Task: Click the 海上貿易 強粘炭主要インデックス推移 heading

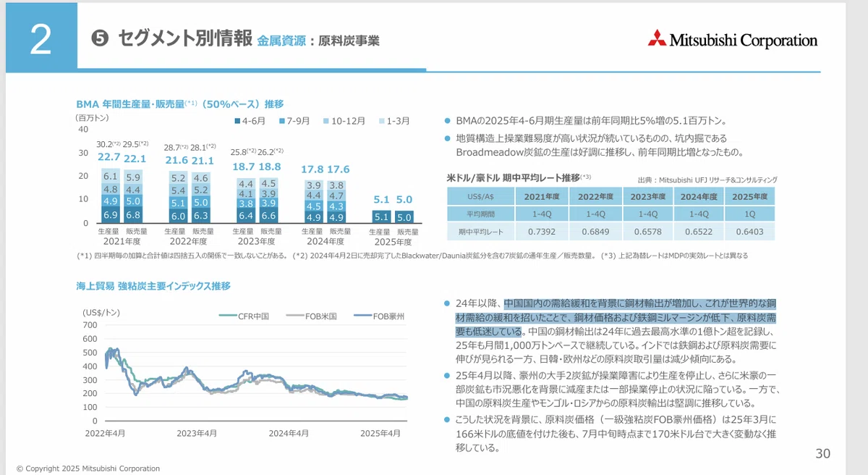Action: [153, 286]
